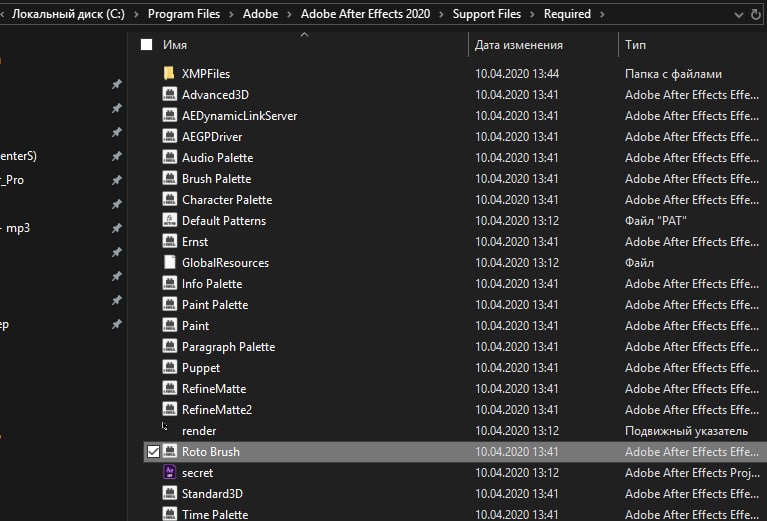Go to Adobe breadcrumb folder
767x521 pixels.
[261, 14]
